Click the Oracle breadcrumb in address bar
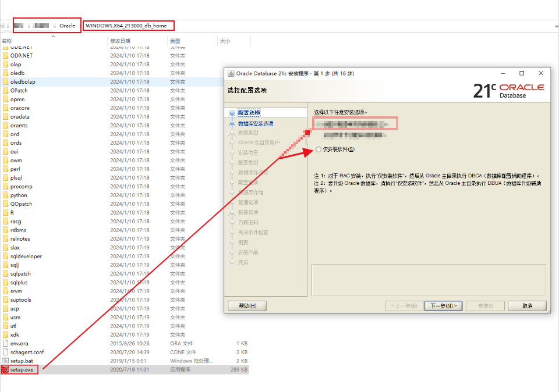 (68, 26)
